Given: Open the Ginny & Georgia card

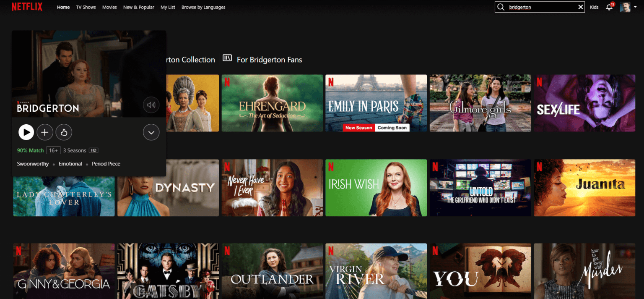Looking at the screenshot, I should tap(64, 271).
